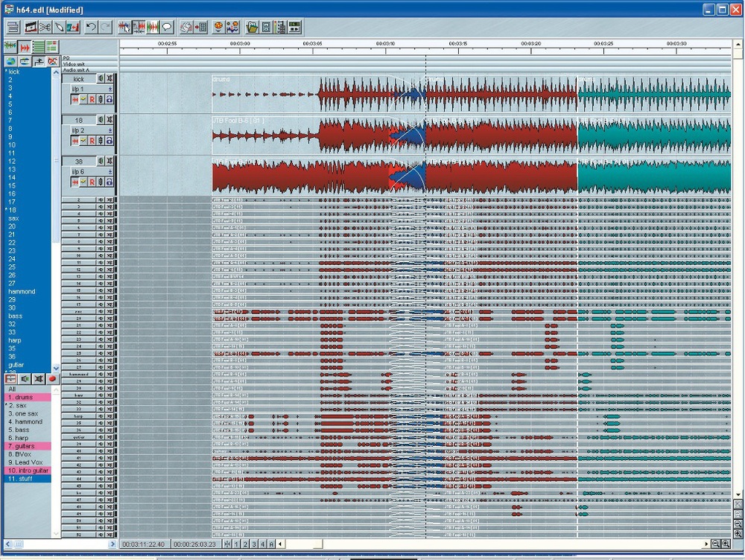Image resolution: width=745 pixels, height=560 pixels.
Task: Click the A view preset button
Action: coord(271,544)
